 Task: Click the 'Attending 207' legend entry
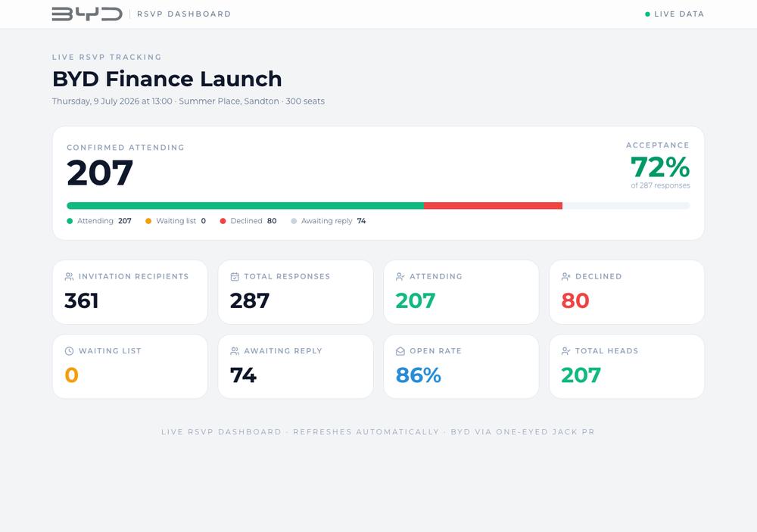pyautogui.click(x=99, y=221)
